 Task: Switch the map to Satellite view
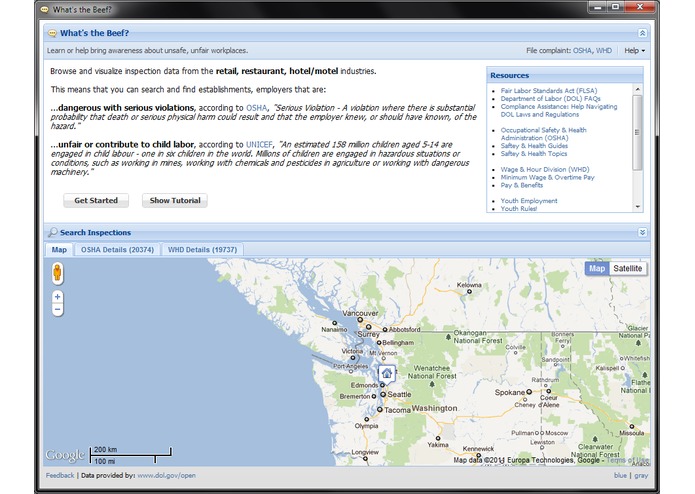coord(628,268)
